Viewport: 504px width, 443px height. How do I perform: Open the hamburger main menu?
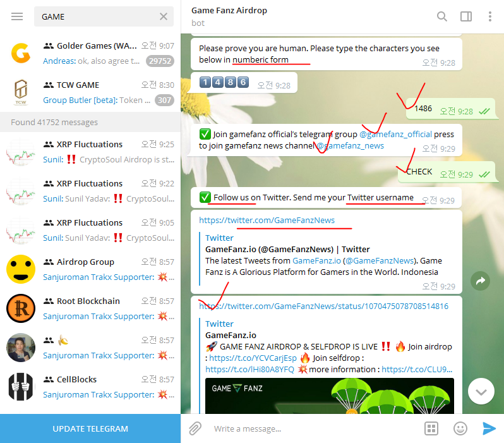[17, 16]
